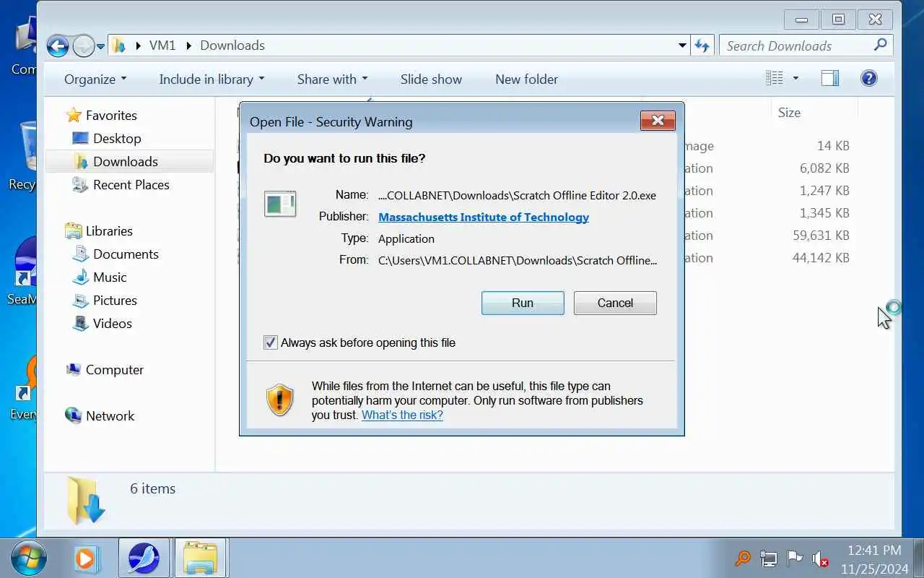Open Include in library dropdown
Viewport: 924px width, 578px height.
pos(212,79)
